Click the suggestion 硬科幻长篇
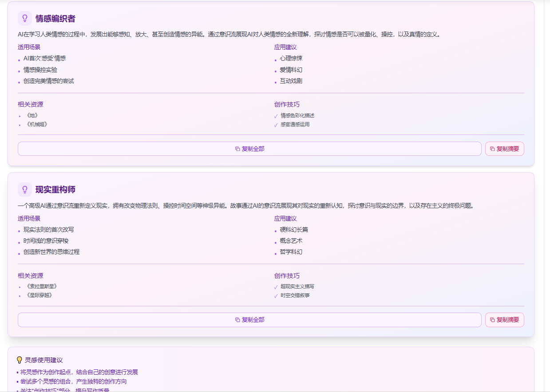The image size is (550, 392). [294, 230]
